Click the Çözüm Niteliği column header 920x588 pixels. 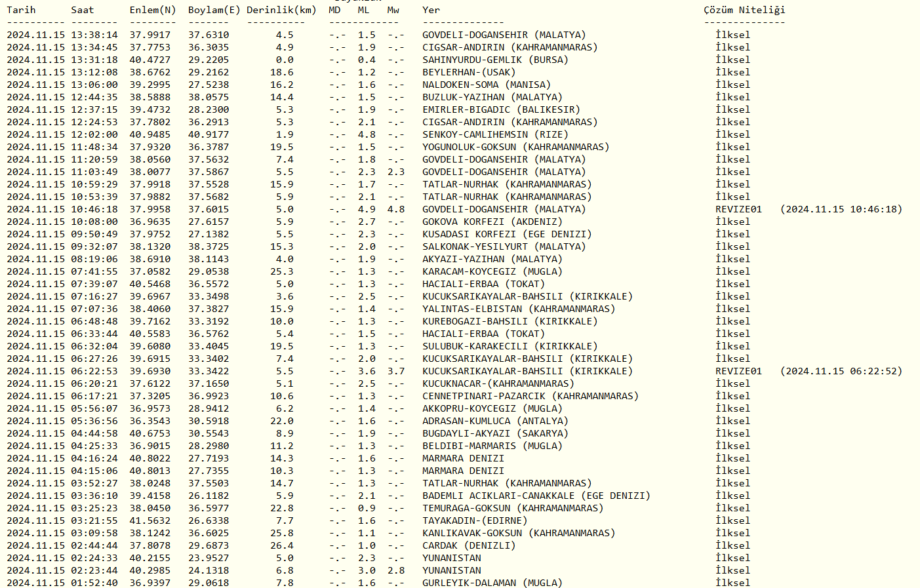[x=744, y=10]
